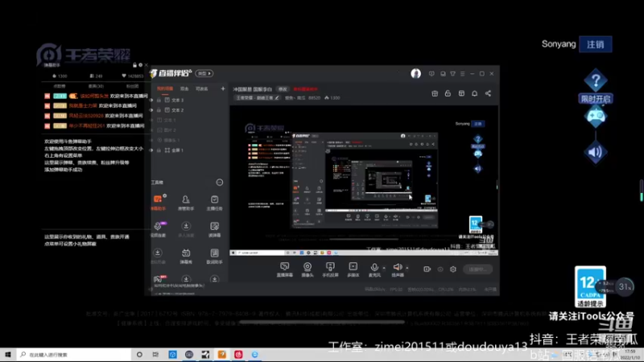The width and height of the screenshot is (644, 362).
Task: Open the orange taskbar app icon
Action: 222,355
